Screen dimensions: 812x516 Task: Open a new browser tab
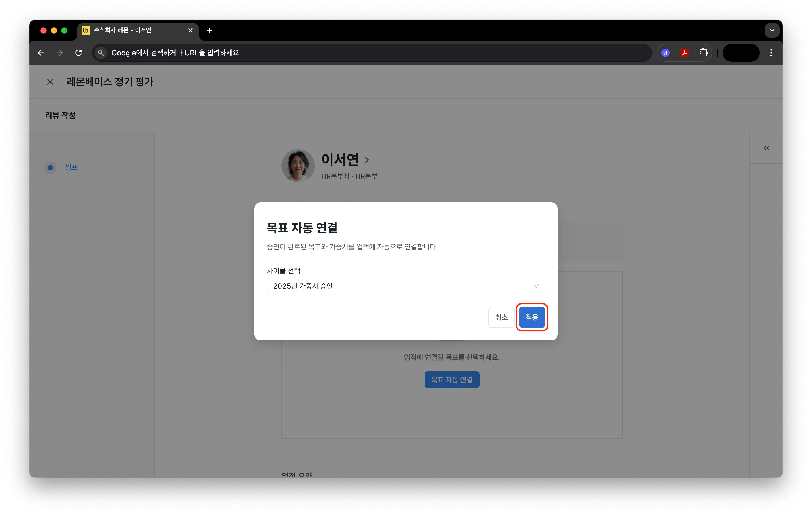tap(209, 30)
